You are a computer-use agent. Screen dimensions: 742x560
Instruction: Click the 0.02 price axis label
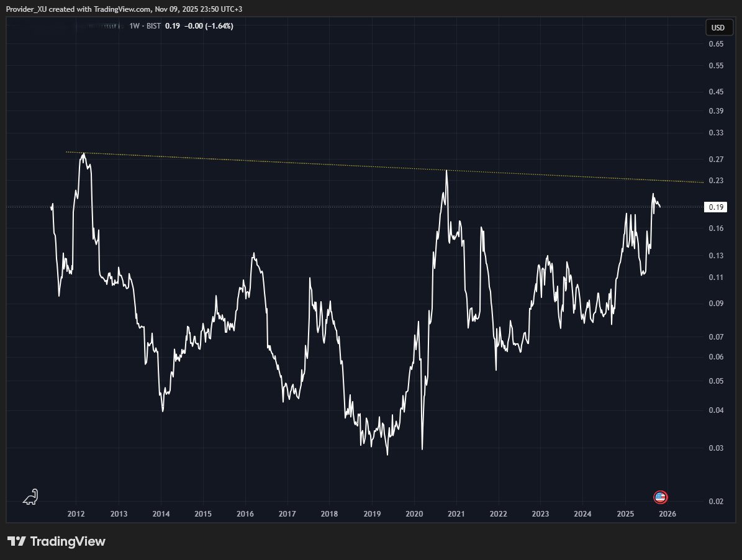point(716,502)
